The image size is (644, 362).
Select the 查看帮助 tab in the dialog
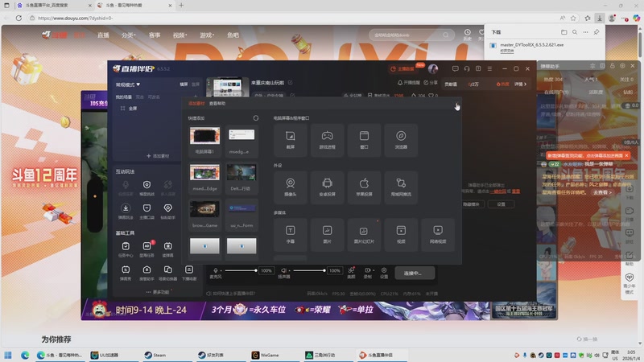[217, 104]
